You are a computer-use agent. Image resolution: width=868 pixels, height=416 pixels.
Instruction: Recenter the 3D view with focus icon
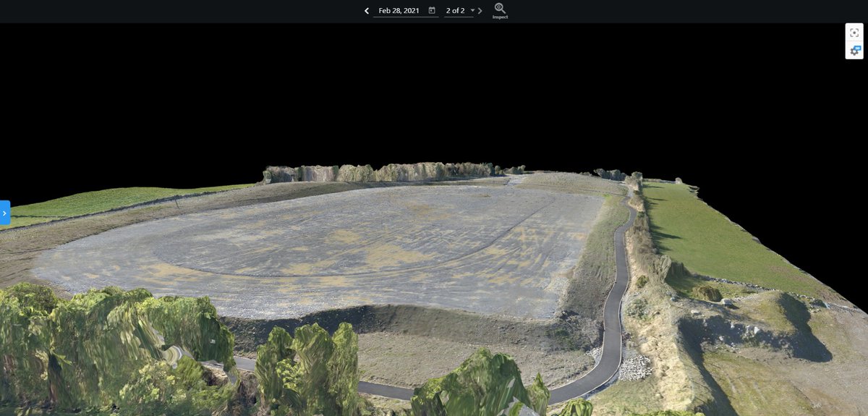(854, 33)
